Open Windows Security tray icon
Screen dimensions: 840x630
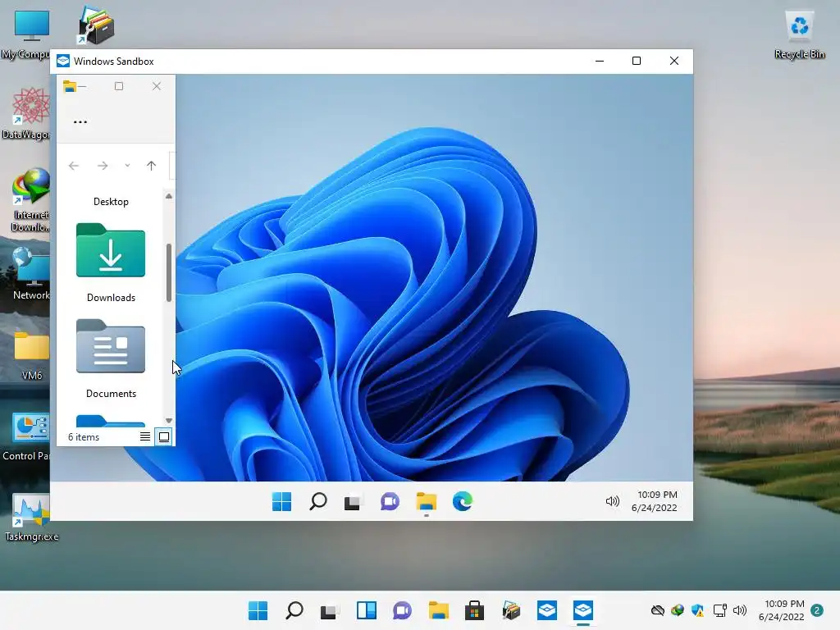[697, 610]
